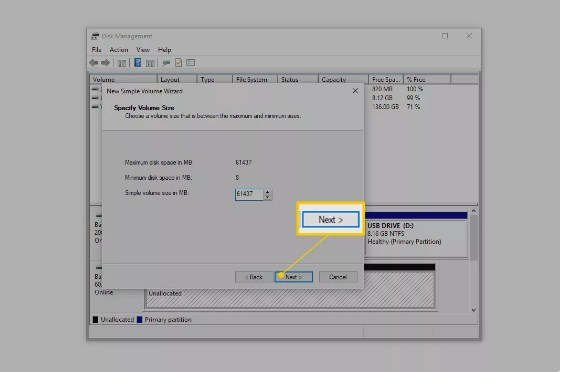Open the View menu
Image resolution: width=563 pixels, height=372 pixels.
tap(143, 50)
